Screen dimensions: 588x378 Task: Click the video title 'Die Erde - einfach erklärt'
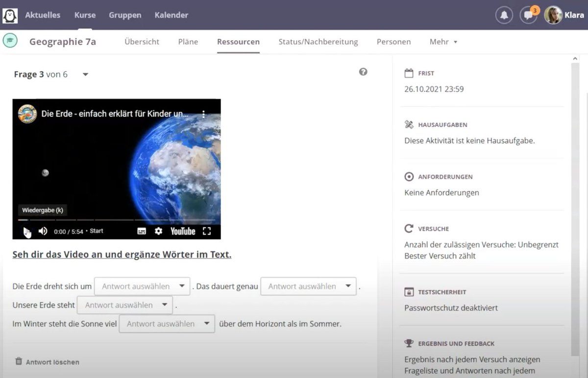click(x=114, y=114)
